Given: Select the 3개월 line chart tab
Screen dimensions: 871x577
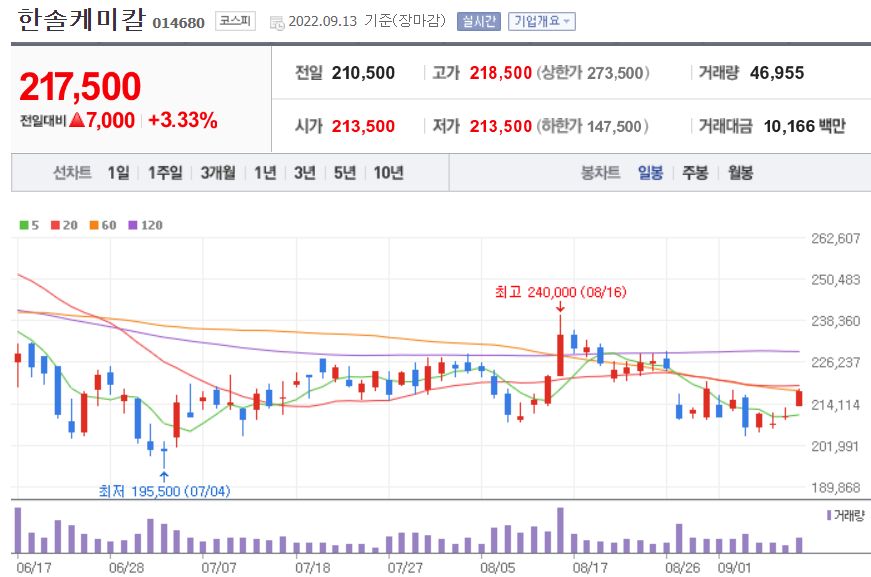Looking at the screenshot, I should pos(218,173).
